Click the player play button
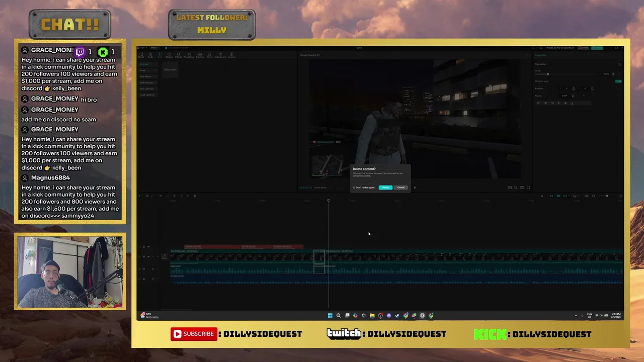This screenshot has width=644, height=362. (415, 188)
